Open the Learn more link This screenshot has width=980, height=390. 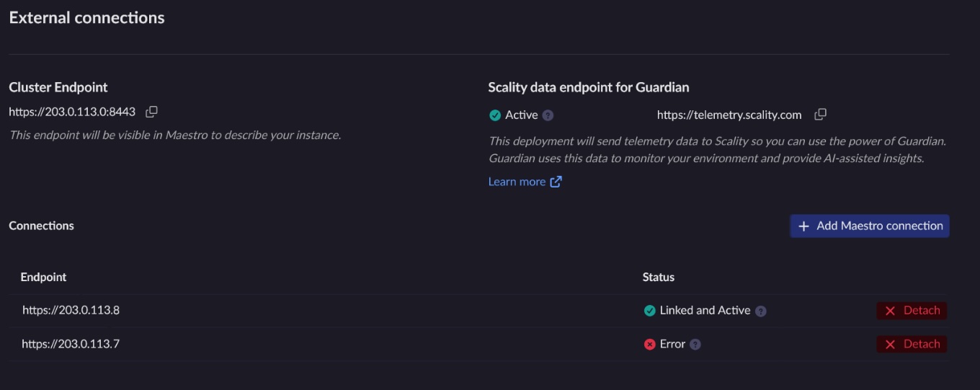tap(517, 182)
